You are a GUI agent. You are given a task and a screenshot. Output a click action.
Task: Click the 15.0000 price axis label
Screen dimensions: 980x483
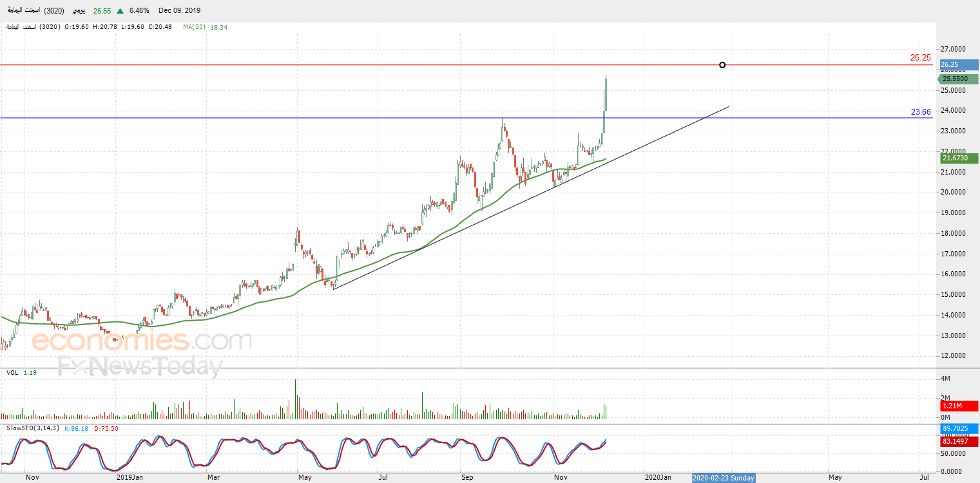click(x=954, y=295)
